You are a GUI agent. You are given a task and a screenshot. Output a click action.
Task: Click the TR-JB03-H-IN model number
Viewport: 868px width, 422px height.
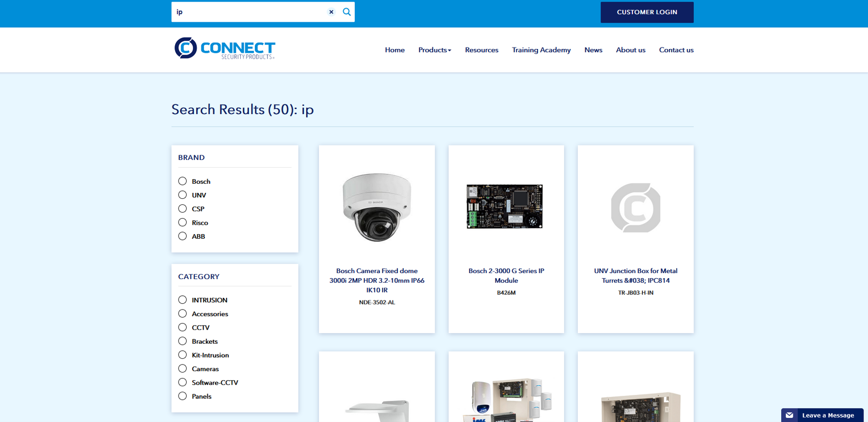tap(635, 293)
